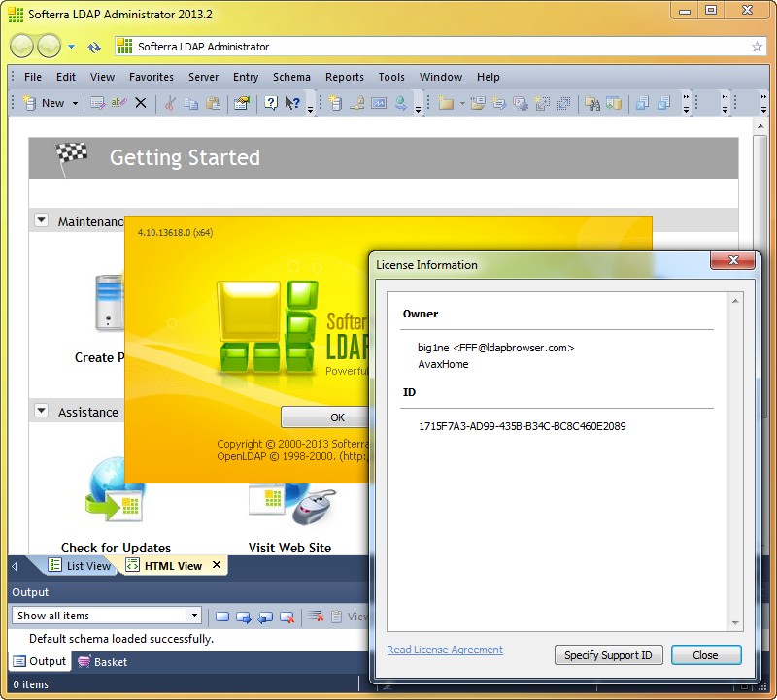
Task: Open the File menu
Action: click(33, 77)
